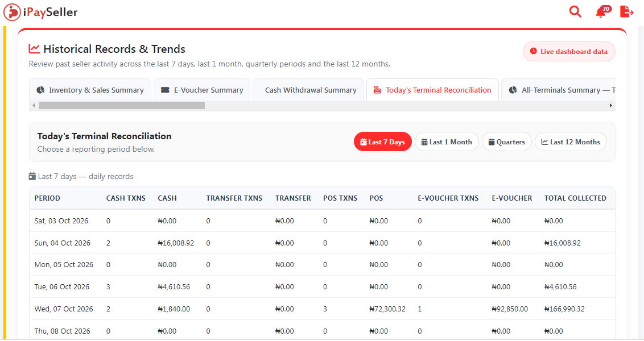Screen dimensions: 644x341
Task: Select the Quarters reporting period
Action: (507, 142)
